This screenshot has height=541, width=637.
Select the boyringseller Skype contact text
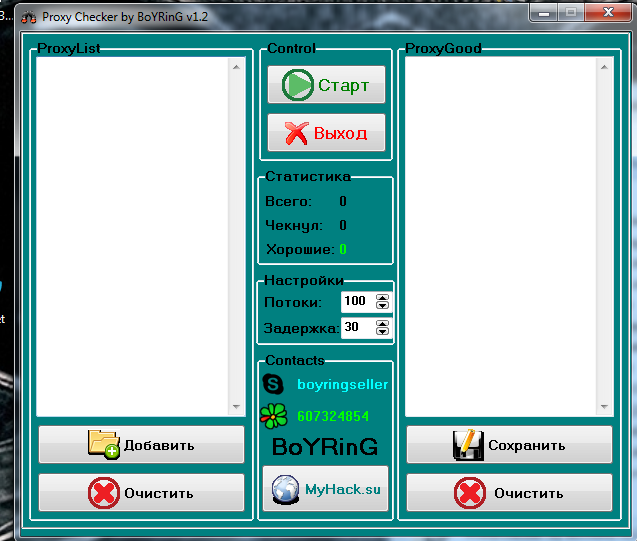(x=342, y=384)
